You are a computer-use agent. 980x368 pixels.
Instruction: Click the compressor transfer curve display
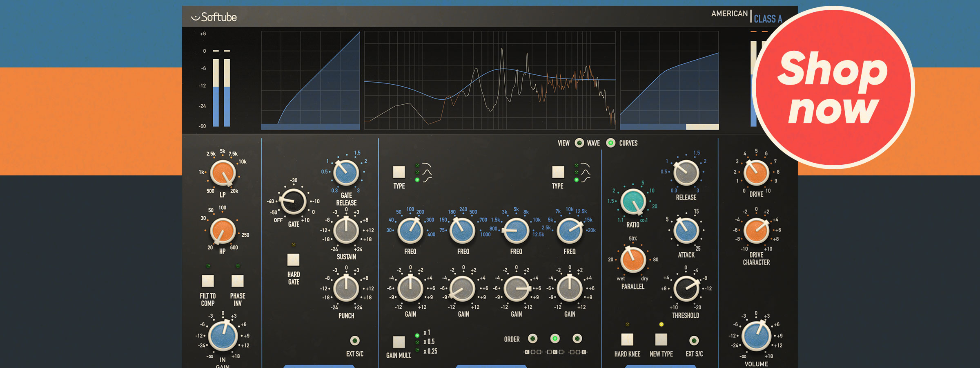click(x=669, y=80)
